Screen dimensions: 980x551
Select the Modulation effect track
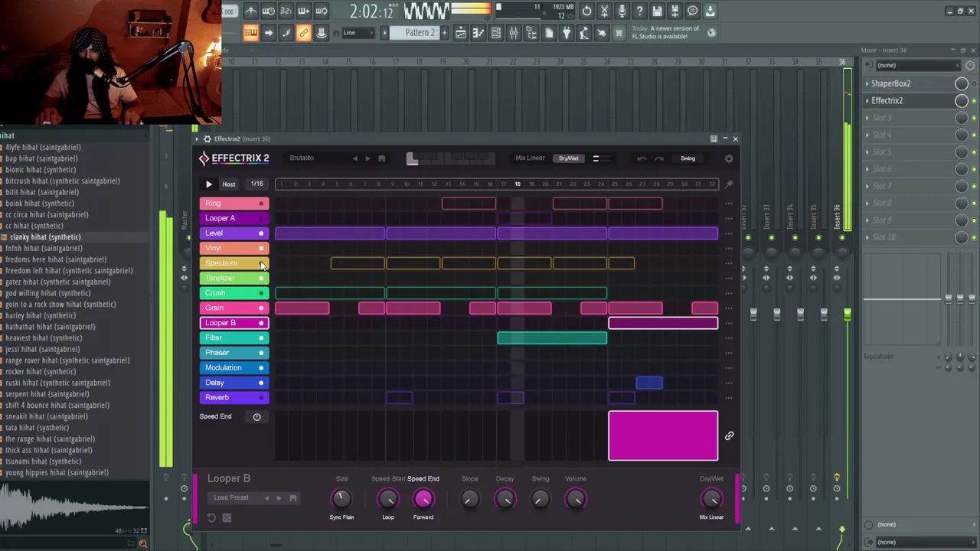pyautogui.click(x=234, y=367)
